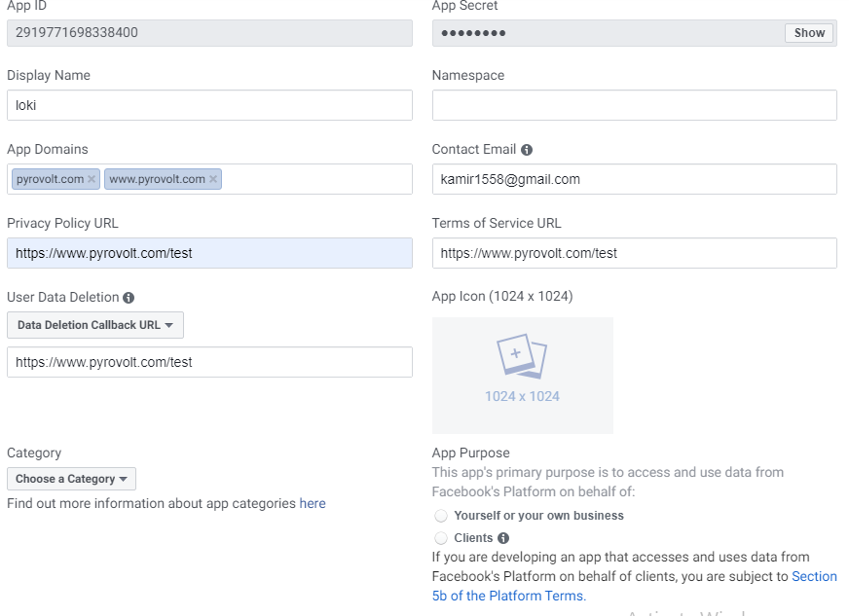Screen dimensions: 849x616
Task: Remove the www.pyrovolt.com domain tag
Action: point(213,179)
